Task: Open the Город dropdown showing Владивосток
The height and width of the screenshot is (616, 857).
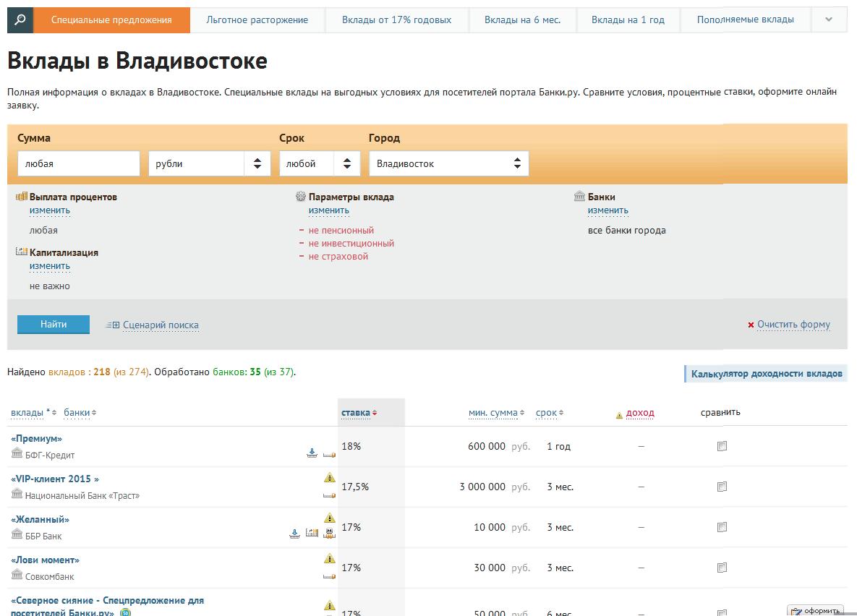Action: click(448, 163)
